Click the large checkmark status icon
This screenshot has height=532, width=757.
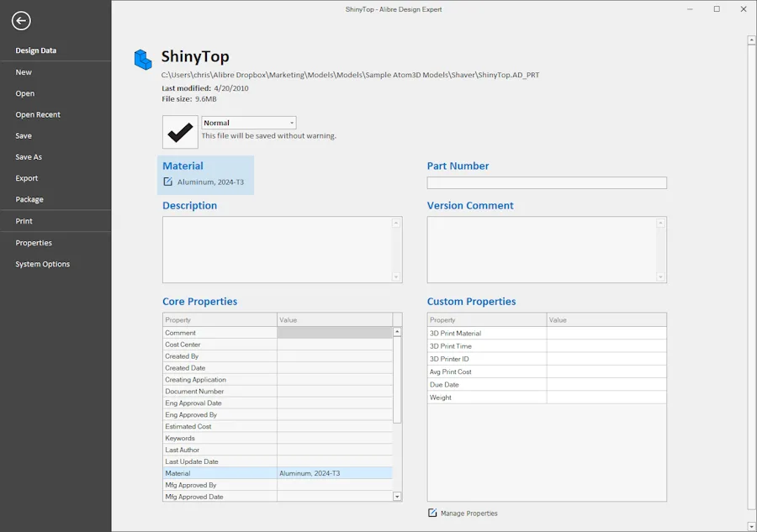coord(180,132)
